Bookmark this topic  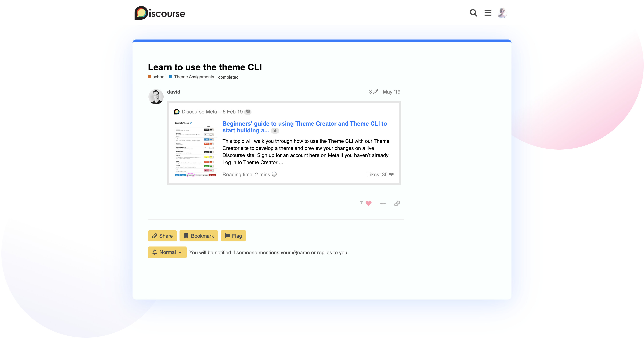[x=199, y=236]
